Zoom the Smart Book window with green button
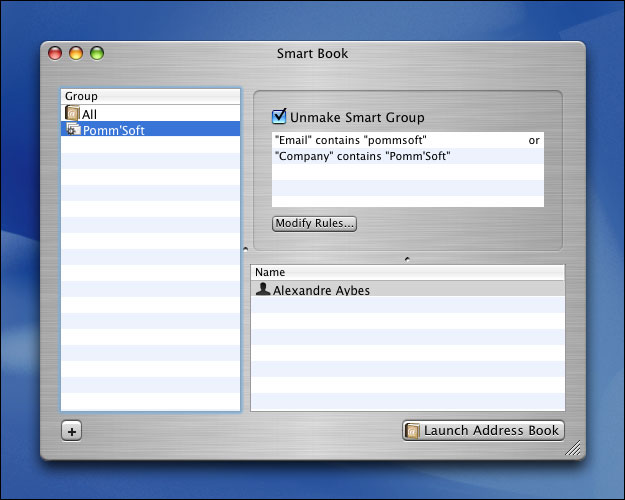The height and width of the screenshot is (500, 625). click(x=97, y=53)
